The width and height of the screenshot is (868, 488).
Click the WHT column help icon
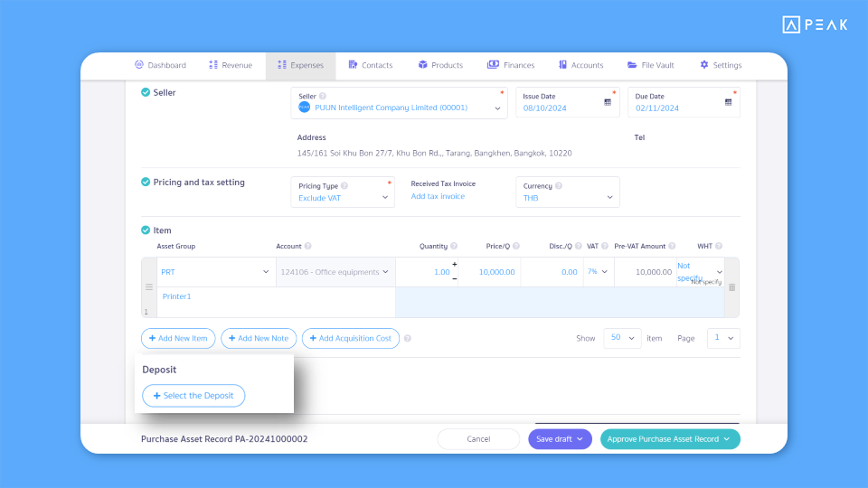[719, 246]
